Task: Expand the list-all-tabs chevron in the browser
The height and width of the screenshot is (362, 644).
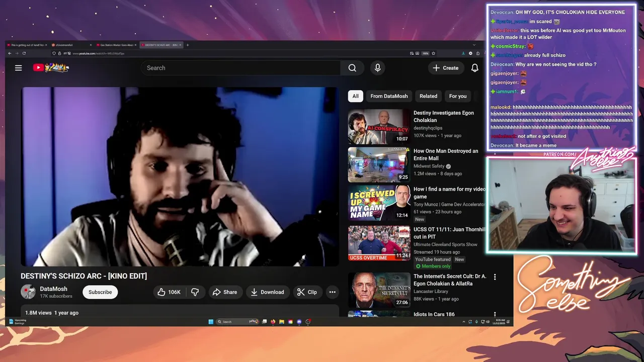Action: point(474,45)
